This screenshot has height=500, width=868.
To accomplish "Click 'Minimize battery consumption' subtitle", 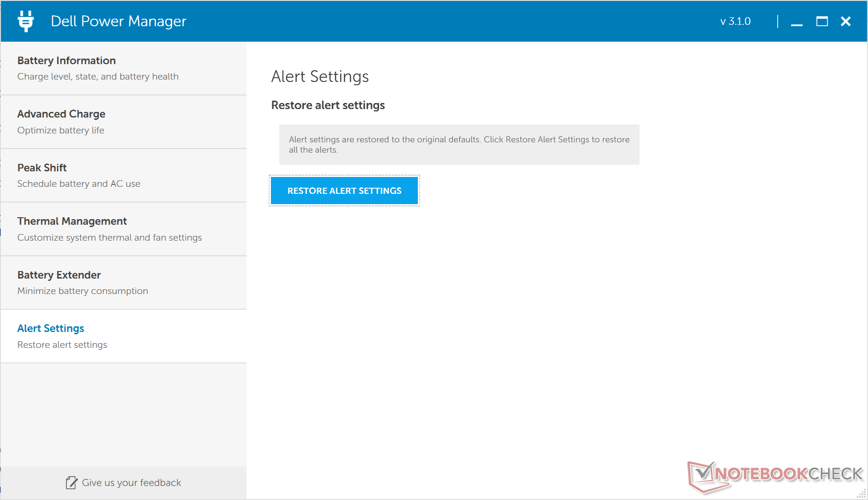I will 83,291.
